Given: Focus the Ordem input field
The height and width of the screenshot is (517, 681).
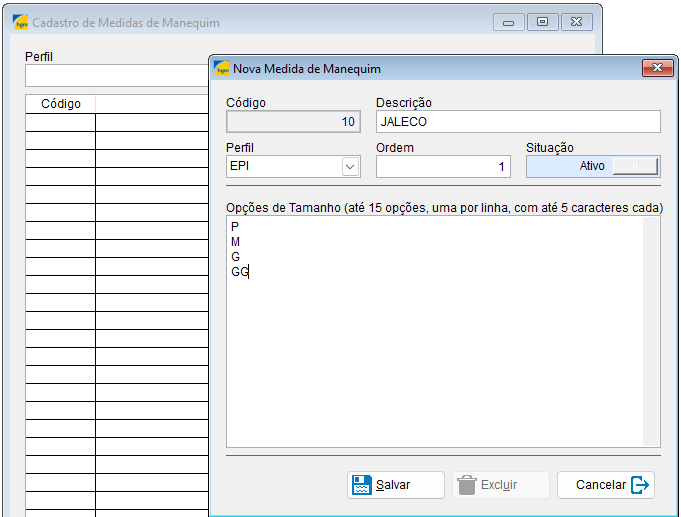Looking at the screenshot, I should tap(443, 167).
